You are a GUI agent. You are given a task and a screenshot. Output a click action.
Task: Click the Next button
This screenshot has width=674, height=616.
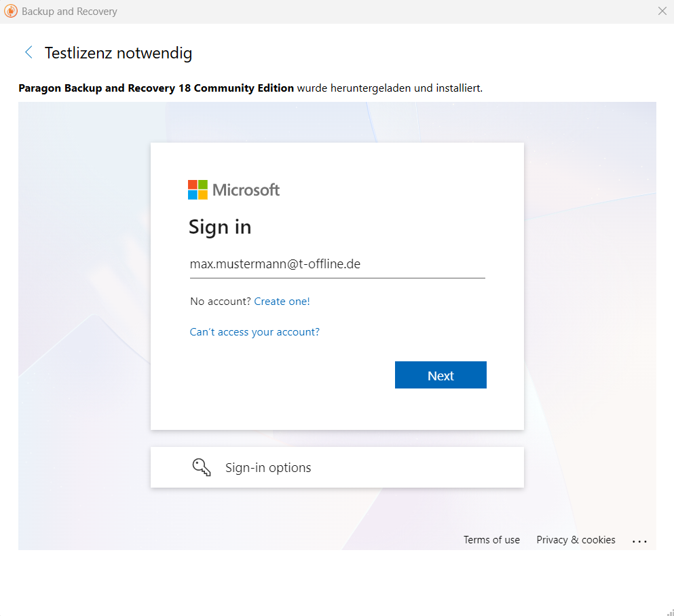click(441, 375)
